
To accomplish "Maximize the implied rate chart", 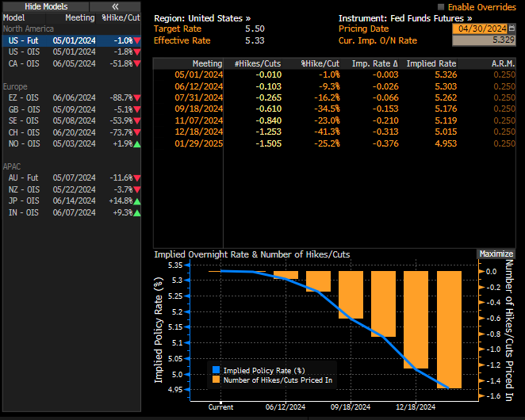I will (496, 254).
